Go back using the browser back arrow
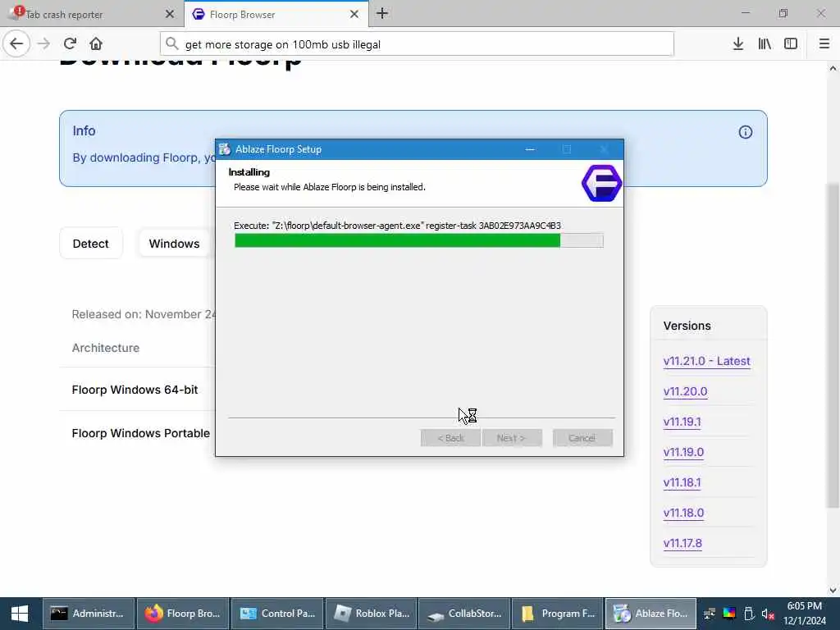Image resolution: width=840 pixels, height=630 pixels. click(x=16, y=44)
